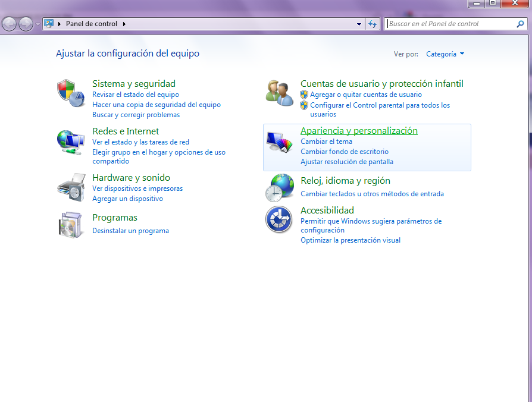This screenshot has height=402, width=532.
Task: Open the Categoría view dropdown
Action: (x=445, y=54)
